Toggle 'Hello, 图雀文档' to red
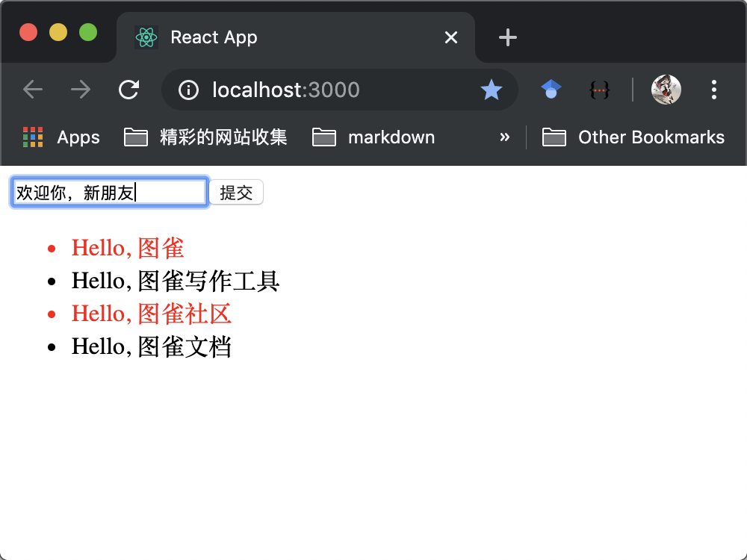This screenshot has height=560, width=747. pos(152,346)
